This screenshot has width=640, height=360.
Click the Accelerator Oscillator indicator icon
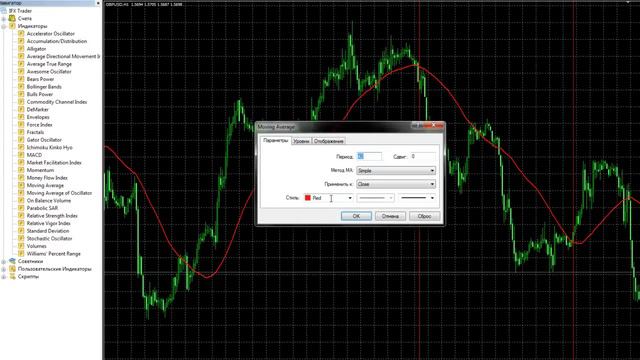point(21,33)
